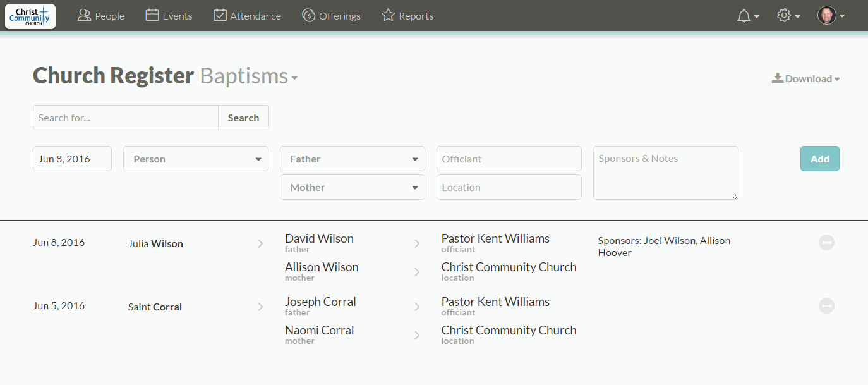Viewport: 868px width, 385px height.
Task: Open the Person picker dropdown
Action: coord(195,159)
